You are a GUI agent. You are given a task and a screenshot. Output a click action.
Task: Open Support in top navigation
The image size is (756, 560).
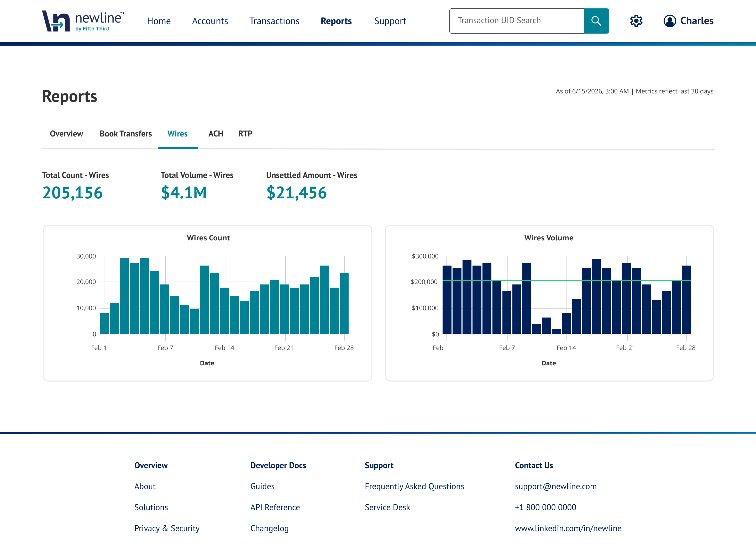pos(390,21)
